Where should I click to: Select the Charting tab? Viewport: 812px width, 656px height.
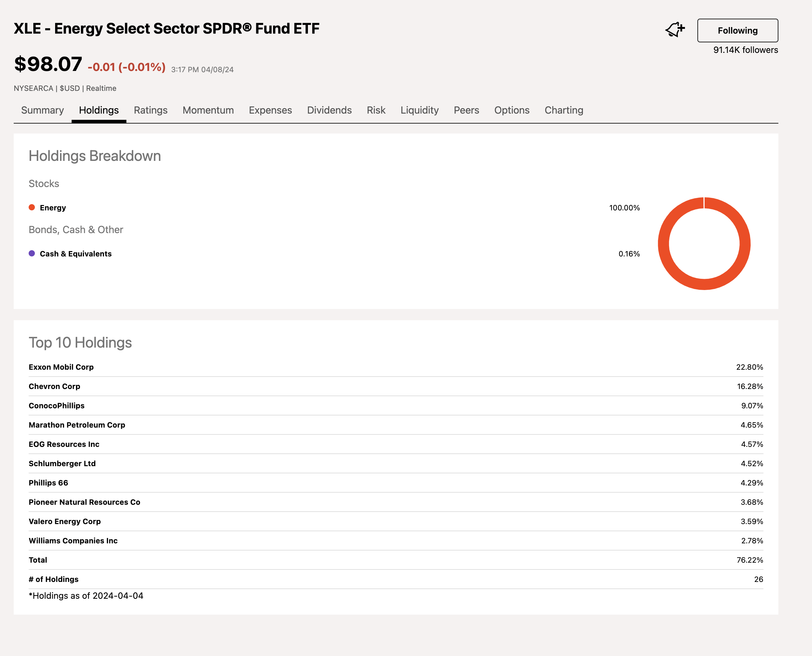click(563, 110)
